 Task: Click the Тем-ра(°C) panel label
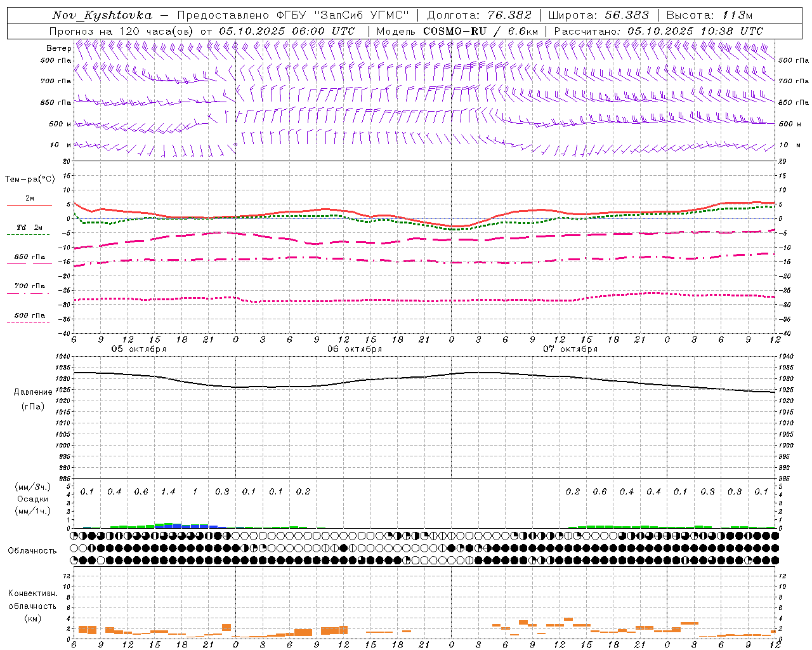[x=30, y=180]
